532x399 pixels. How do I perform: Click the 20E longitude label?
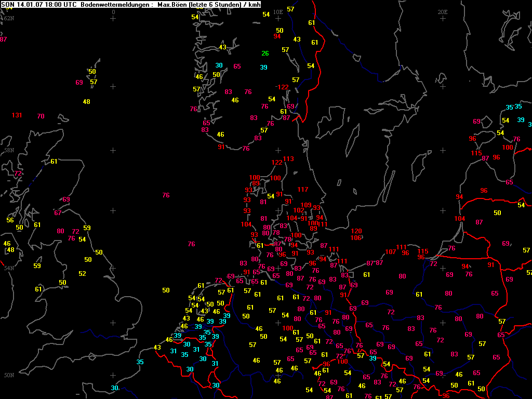443,11
